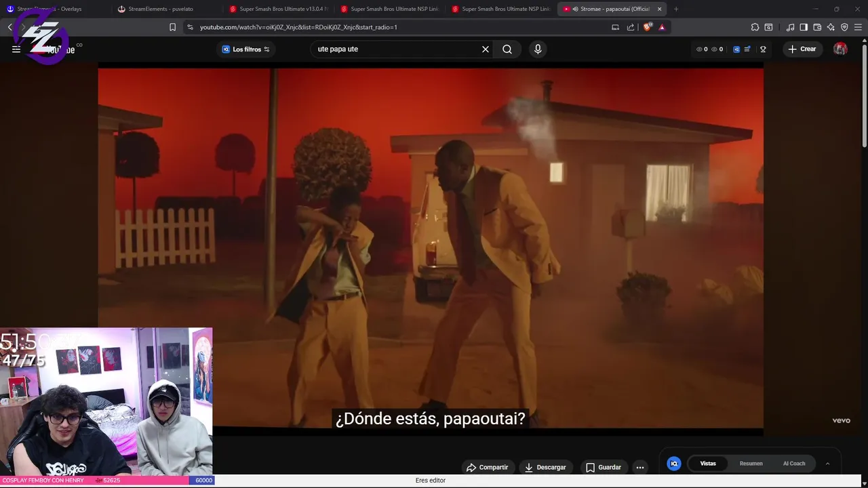Click the Crear button

(x=802, y=49)
